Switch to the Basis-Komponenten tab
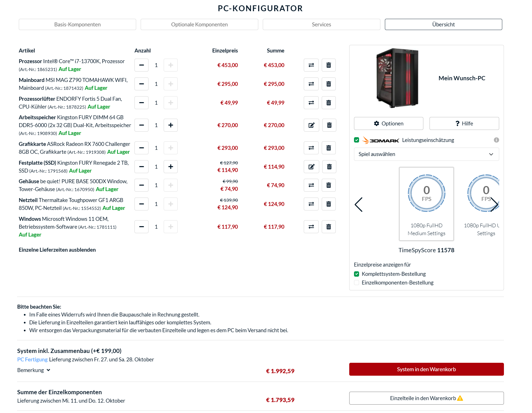 (x=77, y=24)
